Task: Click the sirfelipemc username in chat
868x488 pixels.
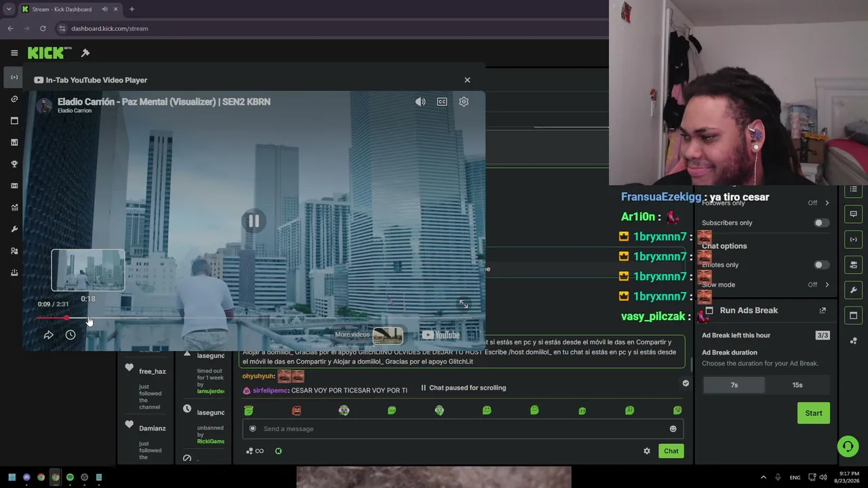Action: (x=271, y=390)
